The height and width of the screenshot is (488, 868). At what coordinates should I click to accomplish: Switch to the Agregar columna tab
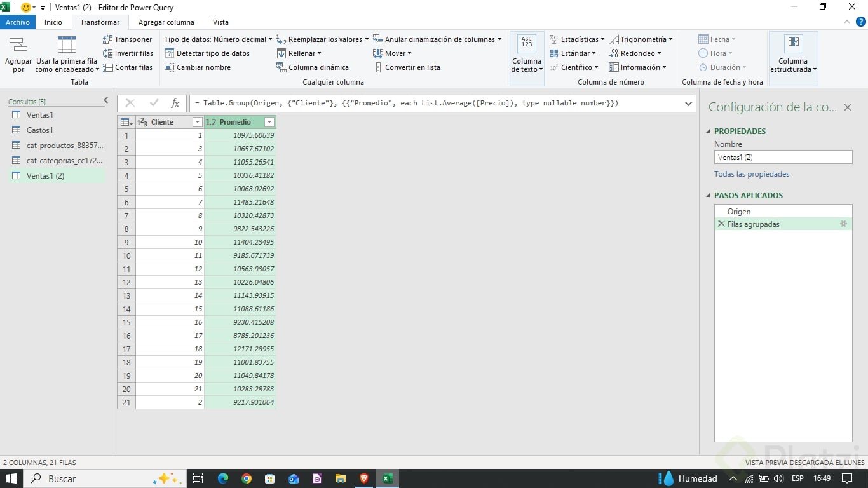click(x=166, y=22)
